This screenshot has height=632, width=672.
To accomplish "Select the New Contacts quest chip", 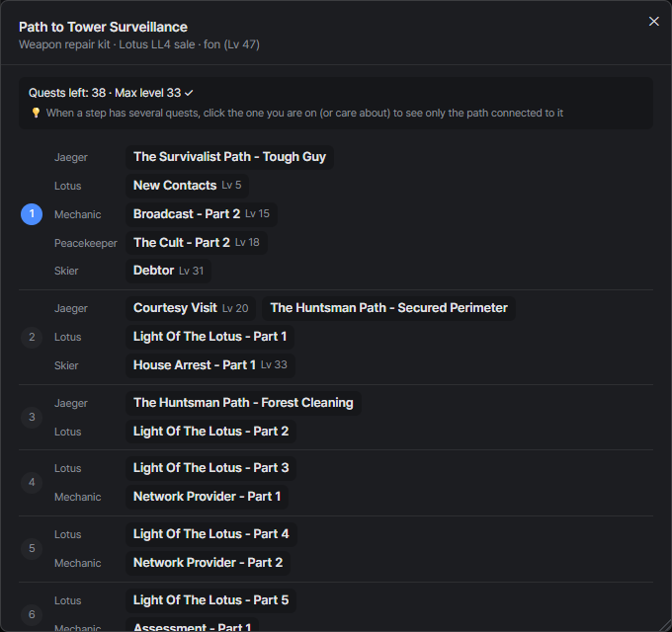I will (x=188, y=186).
